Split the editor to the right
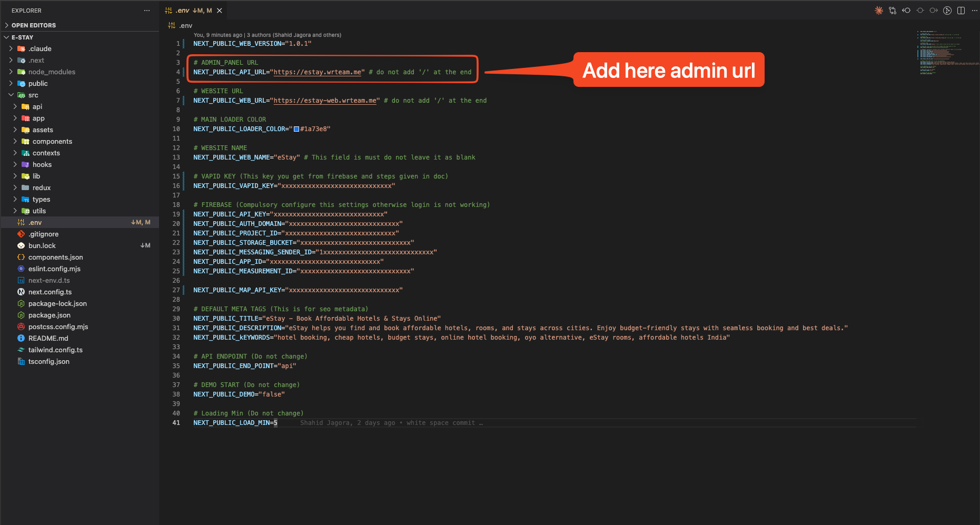Screen dimensions: 980x525 click(x=961, y=11)
